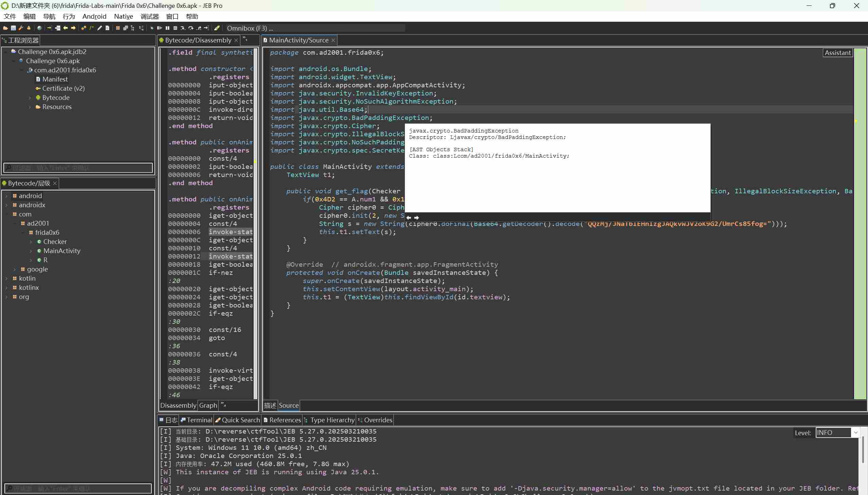
Task: Open the 调试器 menu
Action: point(149,16)
